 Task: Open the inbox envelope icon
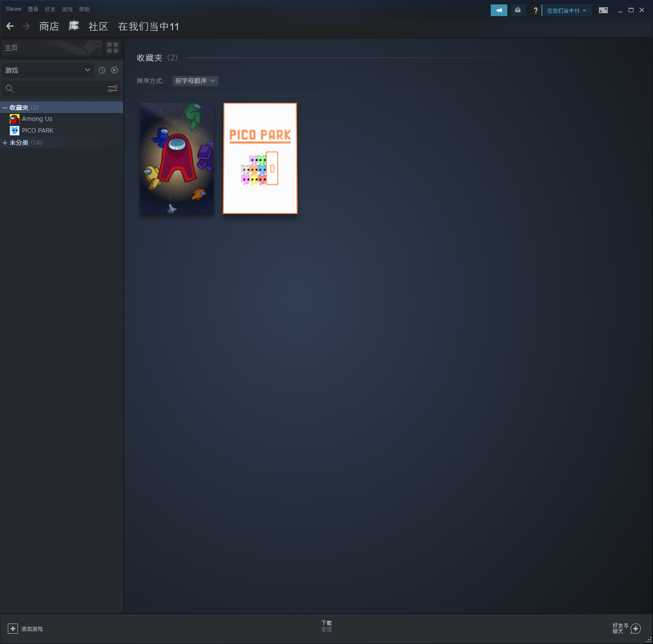(x=518, y=10)
